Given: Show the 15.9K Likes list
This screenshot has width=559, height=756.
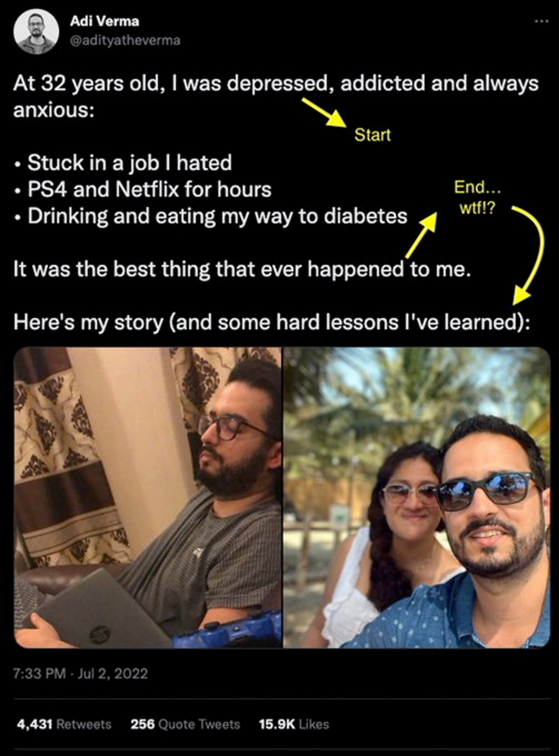Looking at the screenshot, I should 294,724.
